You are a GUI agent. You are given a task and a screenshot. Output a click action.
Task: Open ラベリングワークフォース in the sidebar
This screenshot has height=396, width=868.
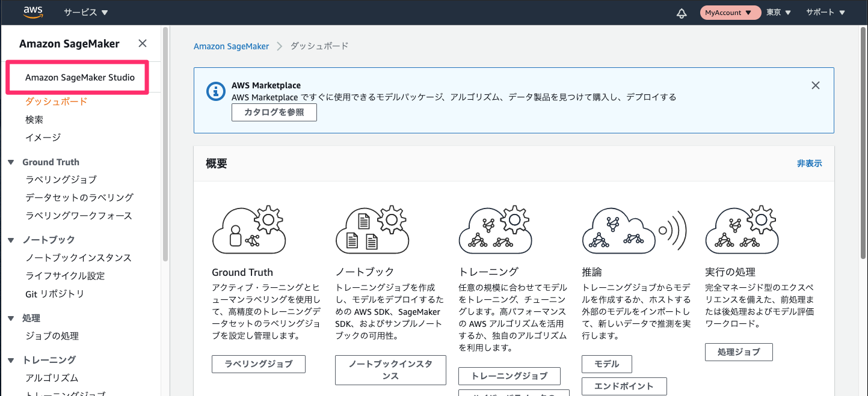(79, 216)
